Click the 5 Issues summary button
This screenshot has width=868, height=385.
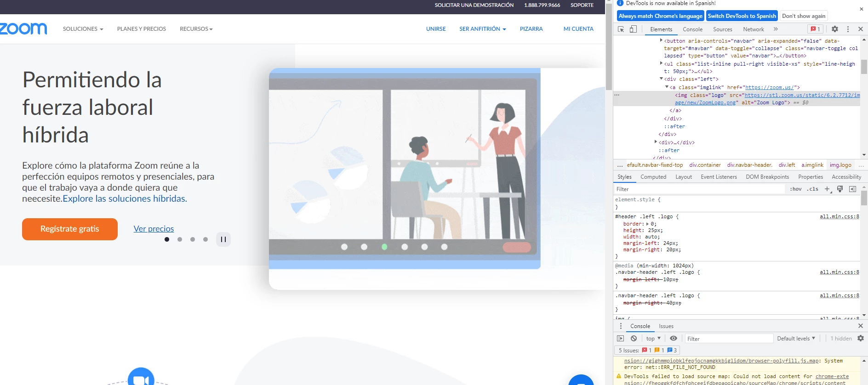pyautogui.click(x=647, y=350)
